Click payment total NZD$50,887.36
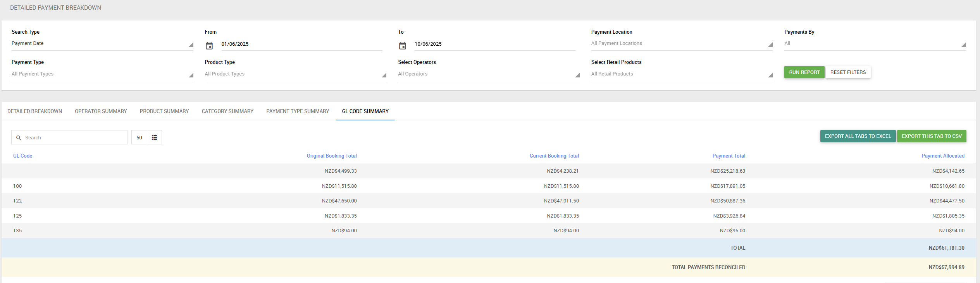980x283 pixels. 728,201
